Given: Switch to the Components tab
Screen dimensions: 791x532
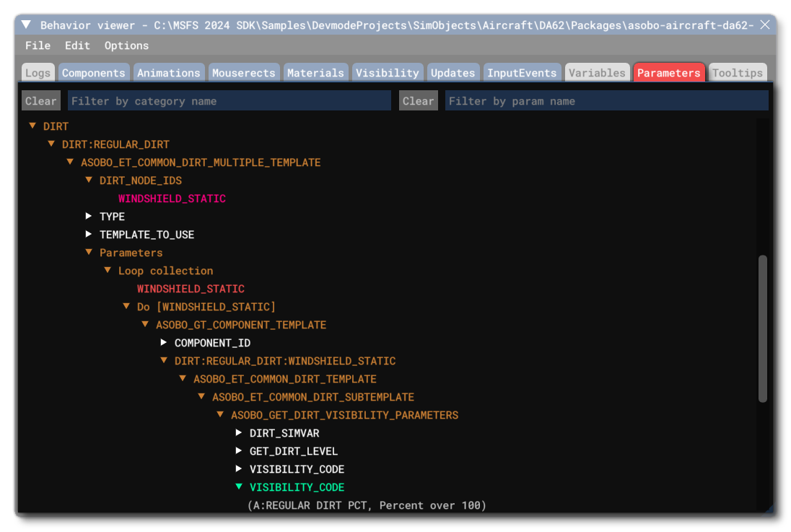Looking at the screenshot, I should (x=94, y=73).
